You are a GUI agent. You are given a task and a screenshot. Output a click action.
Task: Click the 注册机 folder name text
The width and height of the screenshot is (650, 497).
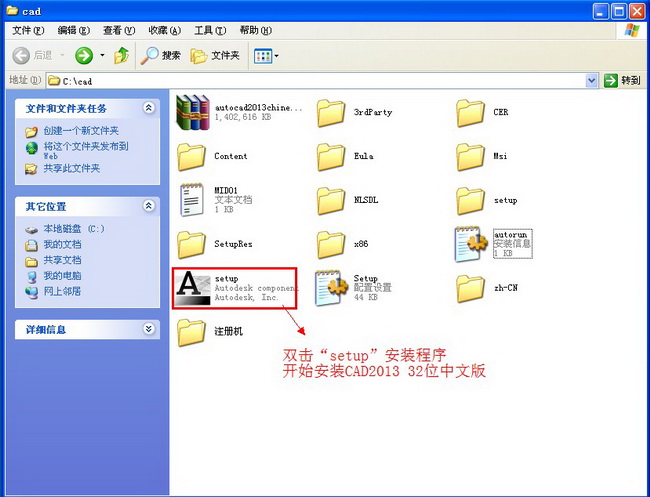click(x=228, y=331)
